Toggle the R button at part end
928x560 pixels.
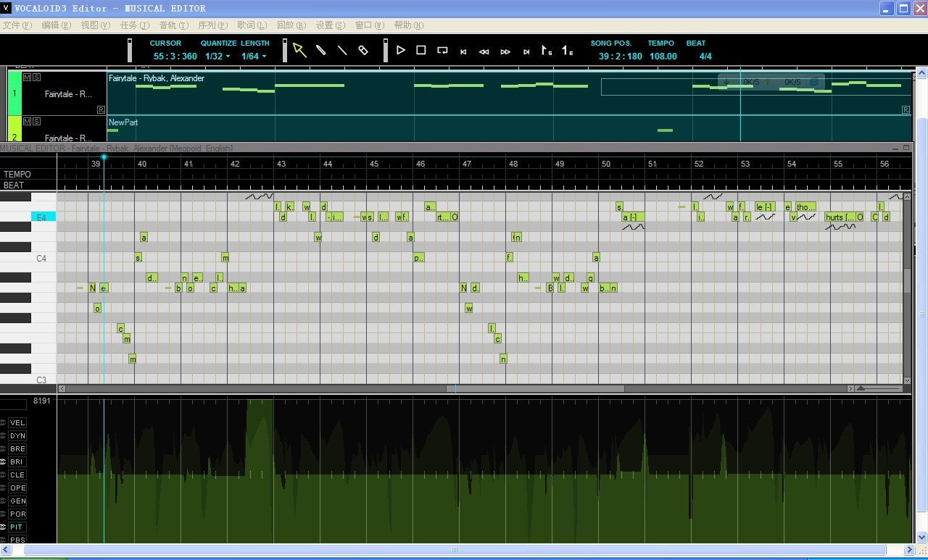pos(906,109)
